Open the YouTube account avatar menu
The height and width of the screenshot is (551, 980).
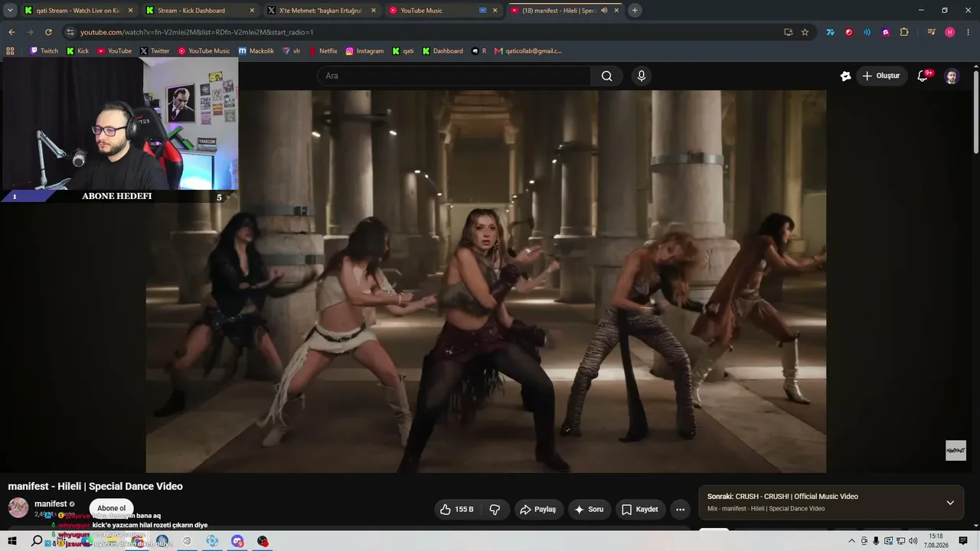click(951, 77)
